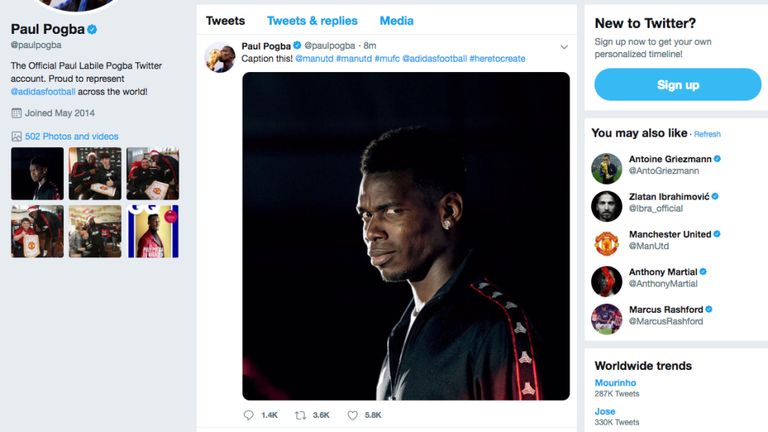Open the tweet options chevron menu
The width and height of the screenshot is (768, 432).
pyautogui.click(x=564, y=46)
